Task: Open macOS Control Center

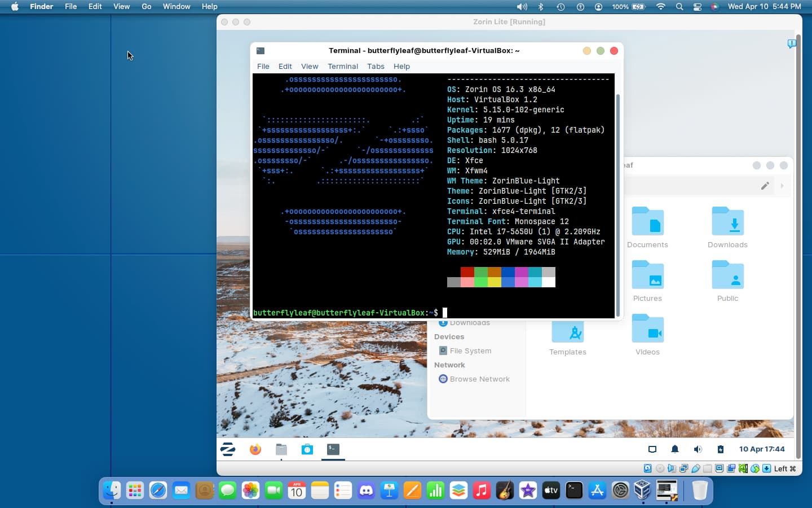Action: click(698, 7)
